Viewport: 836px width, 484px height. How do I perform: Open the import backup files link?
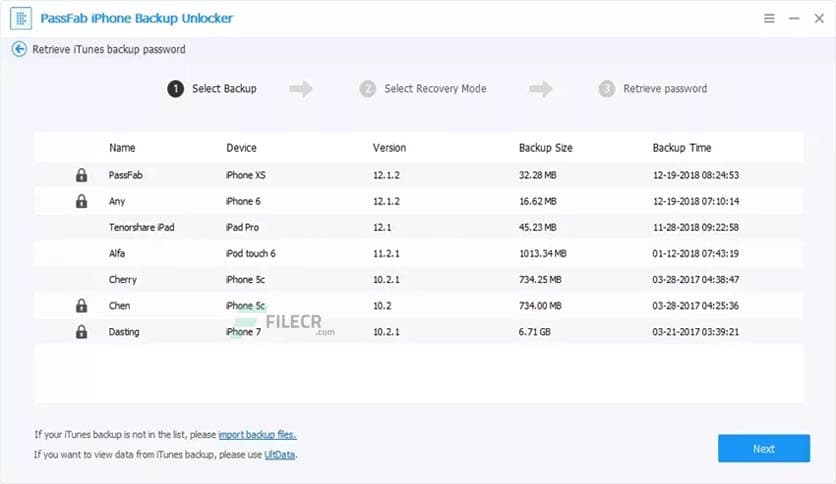pyautogui.click(x=257, y=434)
